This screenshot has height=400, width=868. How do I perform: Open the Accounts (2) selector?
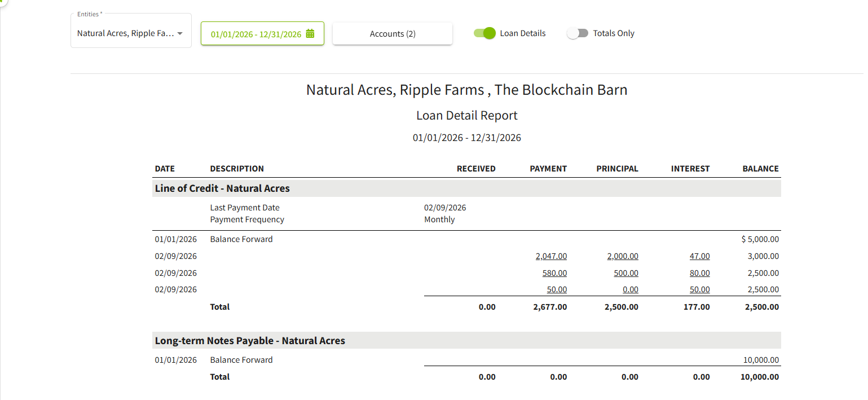393,34
